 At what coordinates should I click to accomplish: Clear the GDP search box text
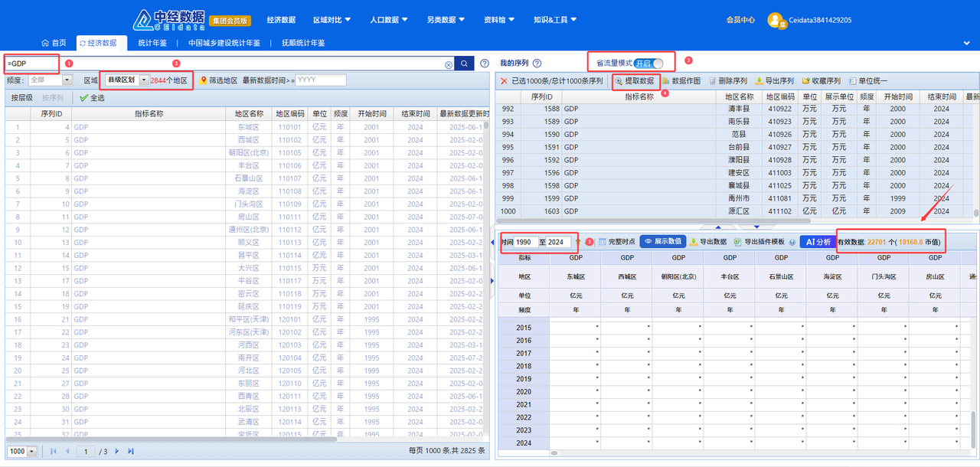[449, 64]
